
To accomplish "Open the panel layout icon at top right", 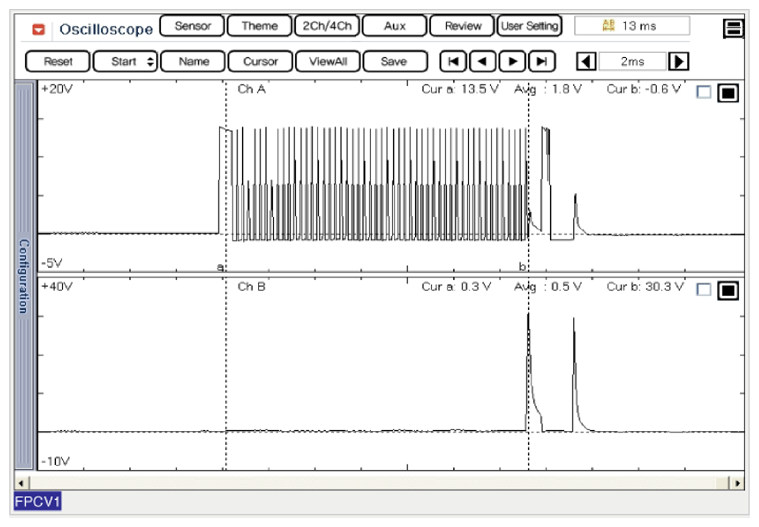I will (733, 28).
